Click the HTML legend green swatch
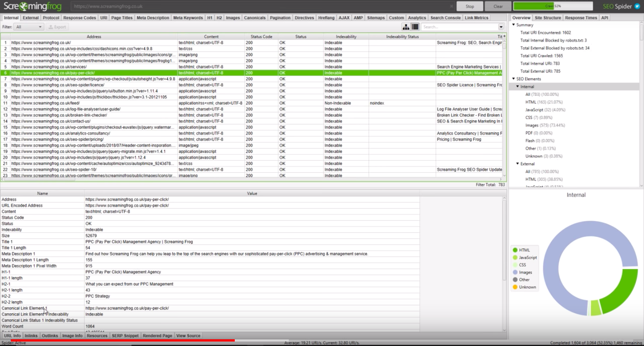 [515, 250]
